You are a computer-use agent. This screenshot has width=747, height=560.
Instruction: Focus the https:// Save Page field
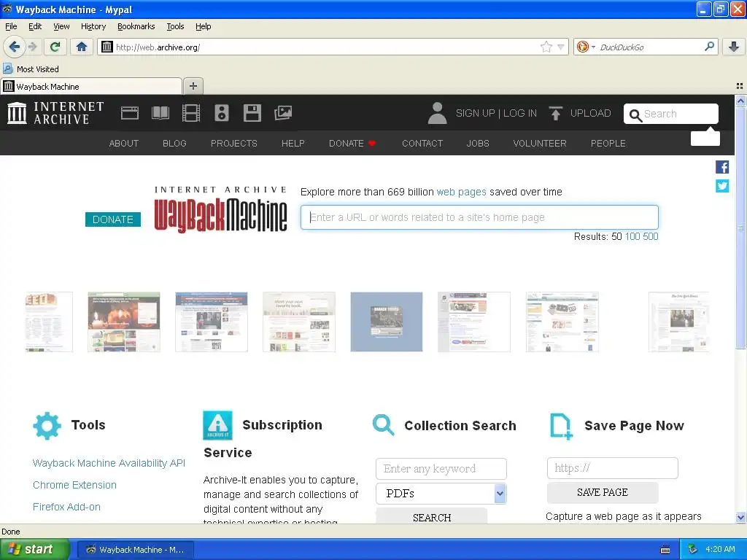coord(612,468)
